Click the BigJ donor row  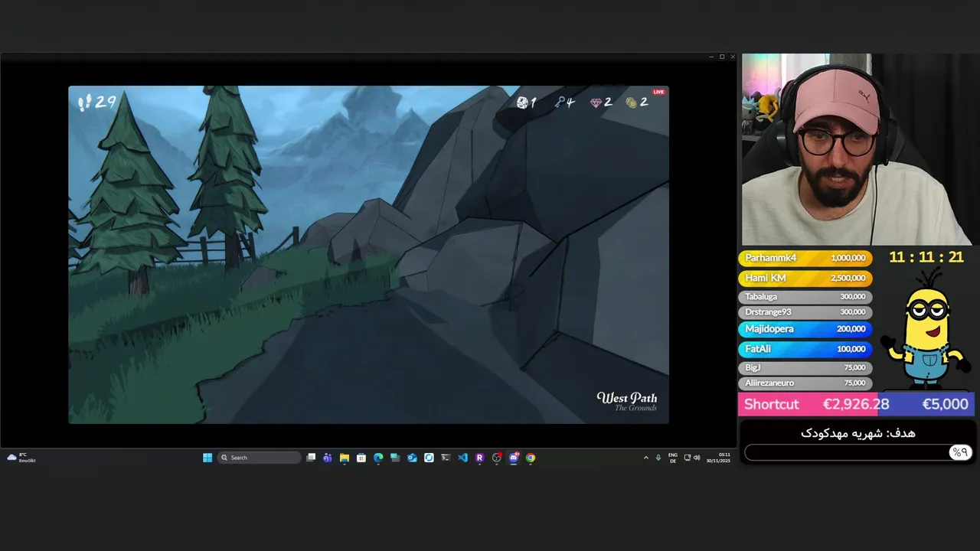pos(804,367)
